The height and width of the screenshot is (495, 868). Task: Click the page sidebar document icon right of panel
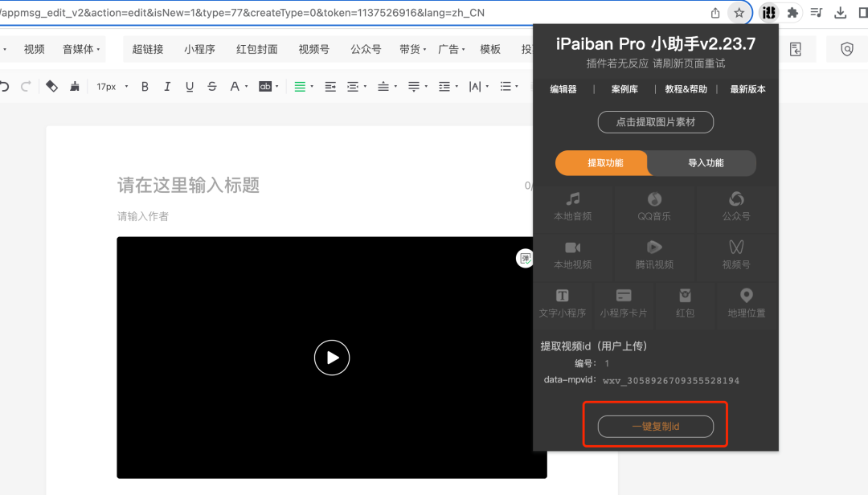click(796, 49)
